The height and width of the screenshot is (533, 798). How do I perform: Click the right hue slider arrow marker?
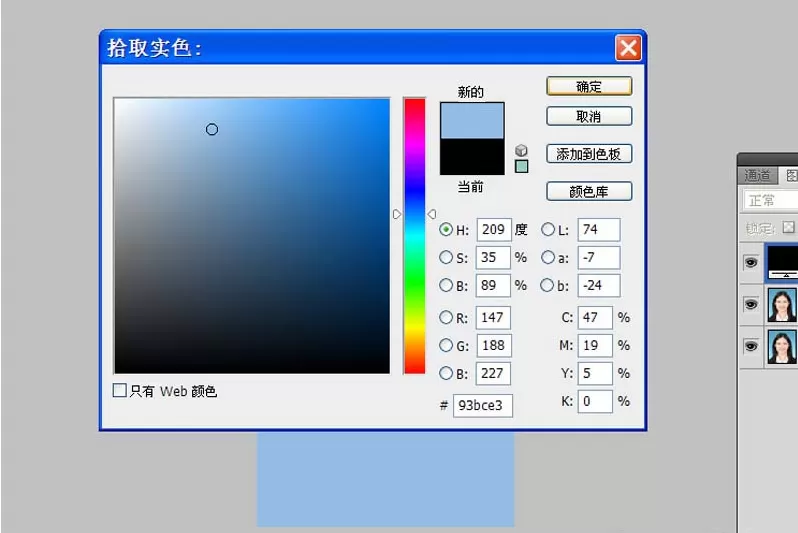432,214
